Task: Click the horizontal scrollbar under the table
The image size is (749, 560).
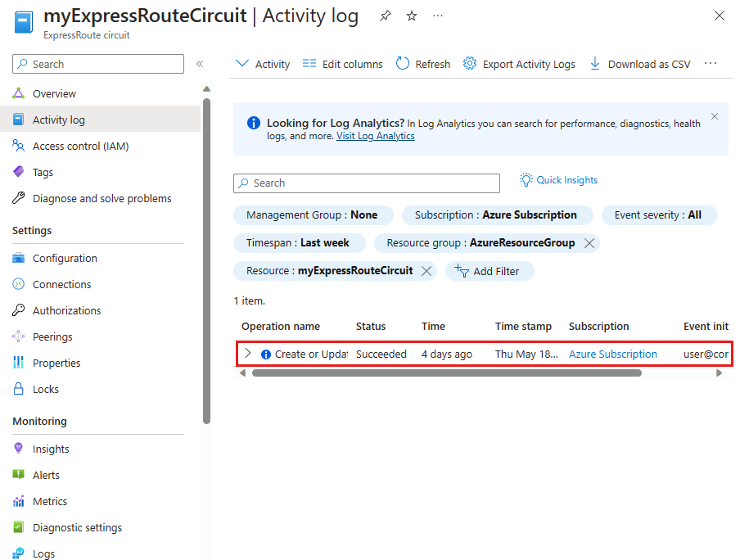Action: coord(446,373)
